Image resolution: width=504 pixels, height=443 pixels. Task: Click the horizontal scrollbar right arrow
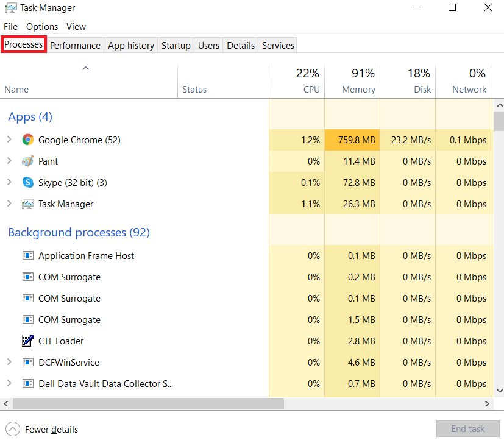point(487,403)
